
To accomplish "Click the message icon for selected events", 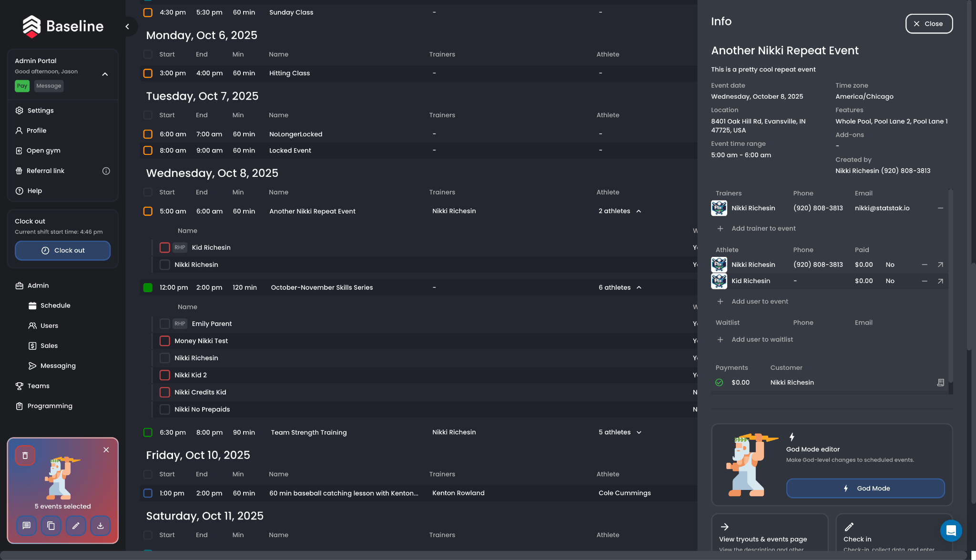I will [x=27, y=526].
